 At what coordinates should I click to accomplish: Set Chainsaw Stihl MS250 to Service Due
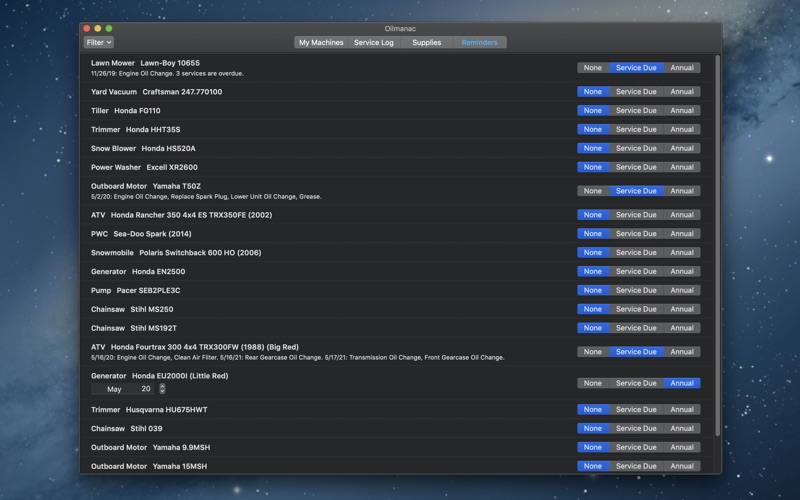(x=636, y=309)
